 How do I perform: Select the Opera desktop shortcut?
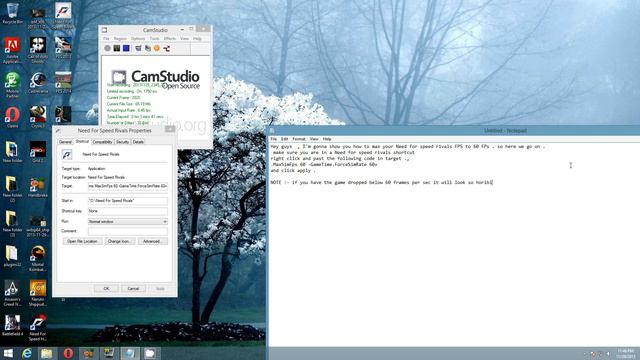point(12,118)
